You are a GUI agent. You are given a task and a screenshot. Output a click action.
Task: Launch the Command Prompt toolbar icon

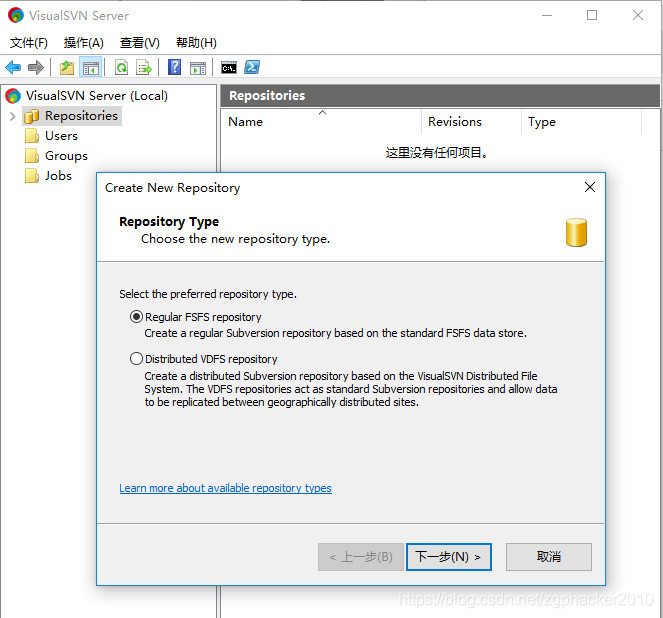coord(229,67)
